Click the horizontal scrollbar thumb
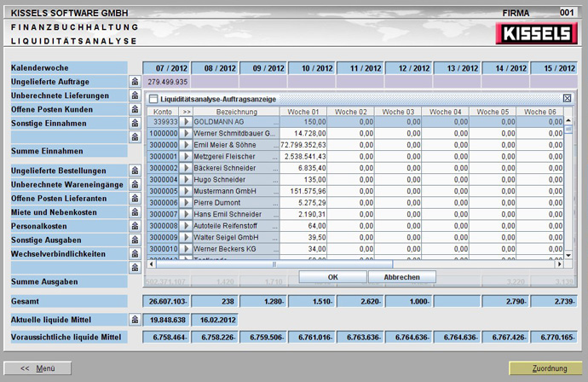This screenshot has height=382, width=588. [x=274, y=263]
